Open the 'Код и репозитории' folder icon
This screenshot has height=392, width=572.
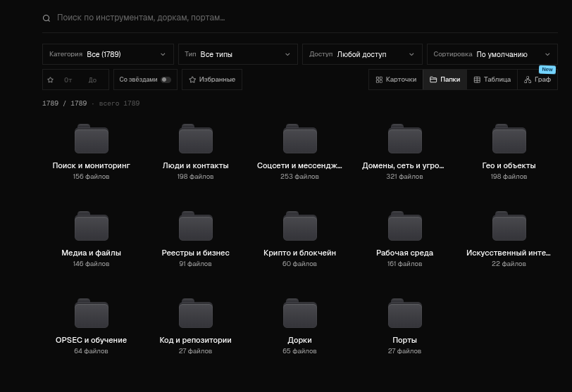click(x=196, y=313)
